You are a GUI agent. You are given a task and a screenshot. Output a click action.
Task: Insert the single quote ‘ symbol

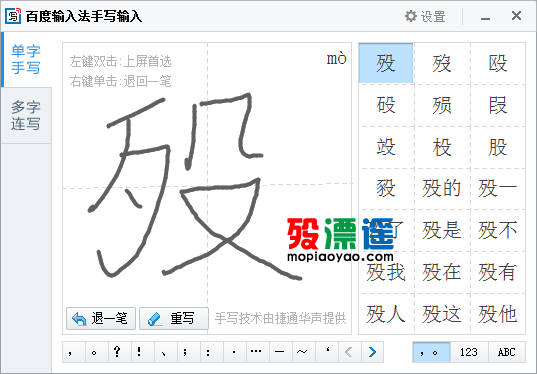[x=326, y=352]
